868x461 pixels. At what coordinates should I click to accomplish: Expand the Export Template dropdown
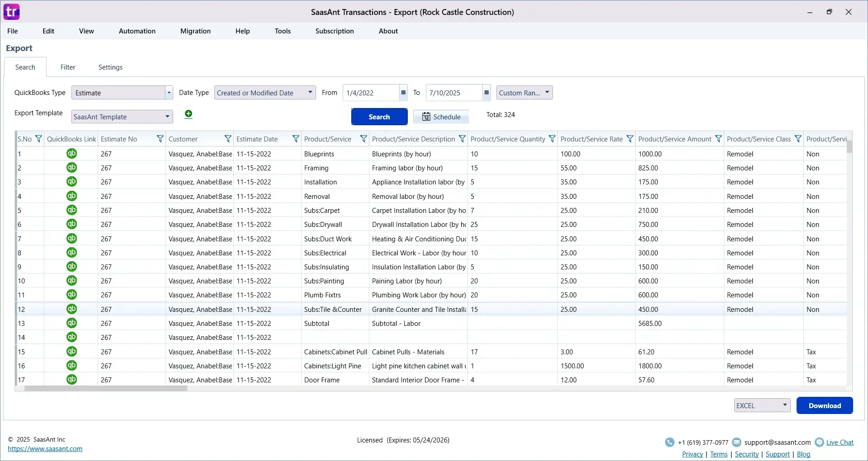pyautogui.click(x=167, y=117)
